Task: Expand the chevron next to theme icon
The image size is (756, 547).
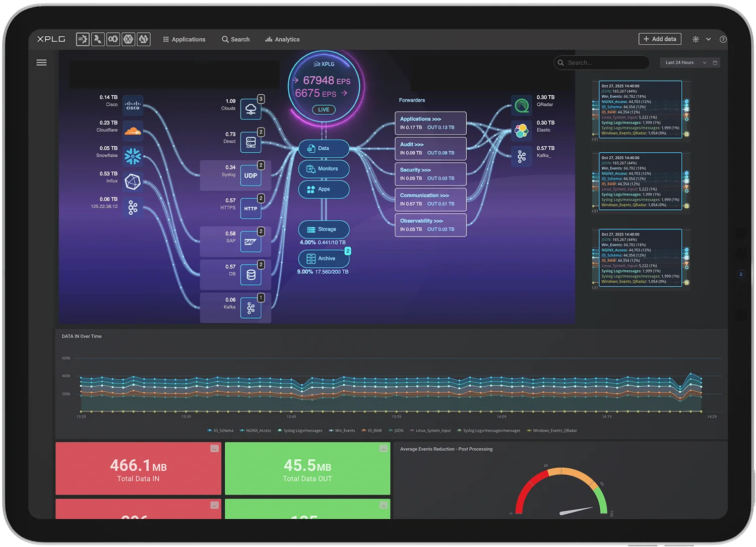Action: (708, 39)
